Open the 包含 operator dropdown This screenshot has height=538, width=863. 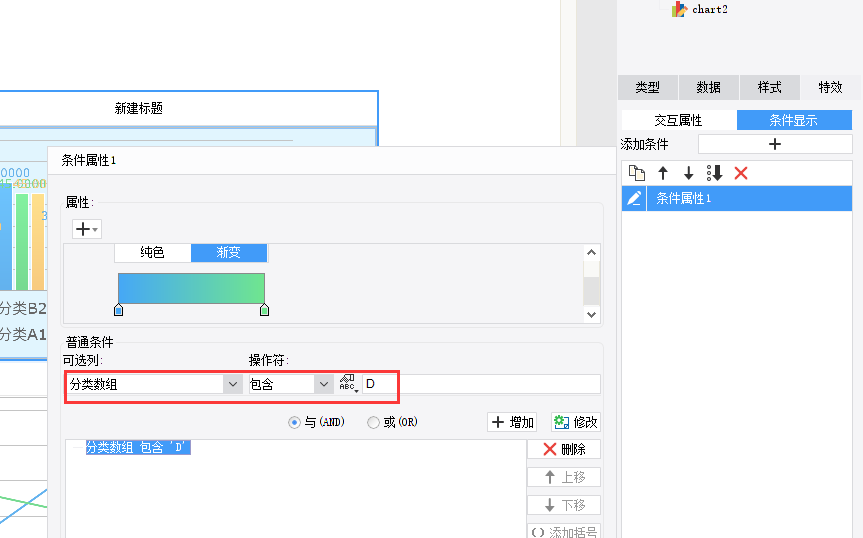[x=324, y=384]
